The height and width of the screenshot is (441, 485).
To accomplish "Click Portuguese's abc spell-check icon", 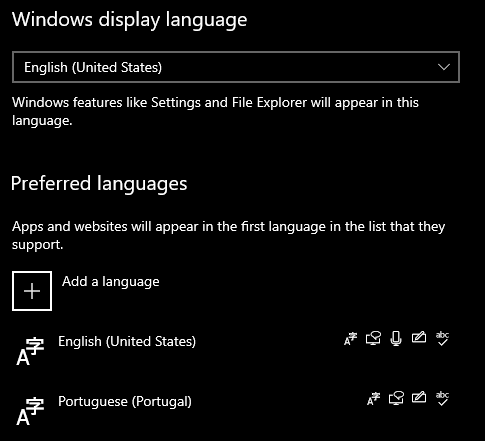I will point(442,399).
